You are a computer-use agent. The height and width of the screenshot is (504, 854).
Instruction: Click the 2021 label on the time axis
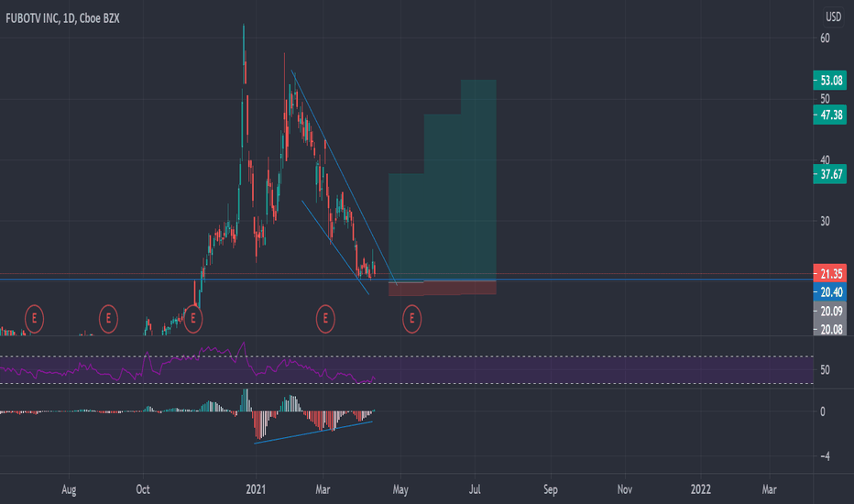coord(256,489)
